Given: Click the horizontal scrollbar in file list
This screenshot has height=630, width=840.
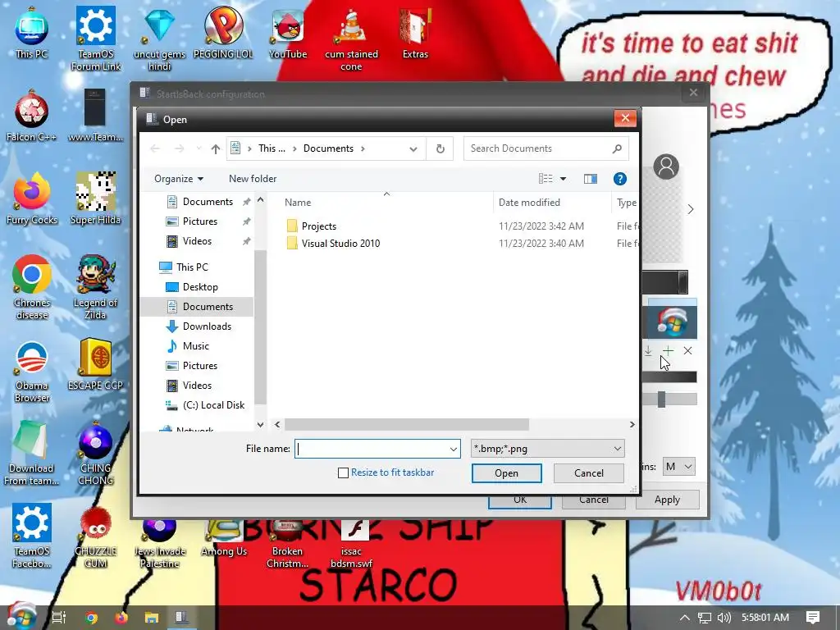Looking at the screenshot, I should [407, 425].
